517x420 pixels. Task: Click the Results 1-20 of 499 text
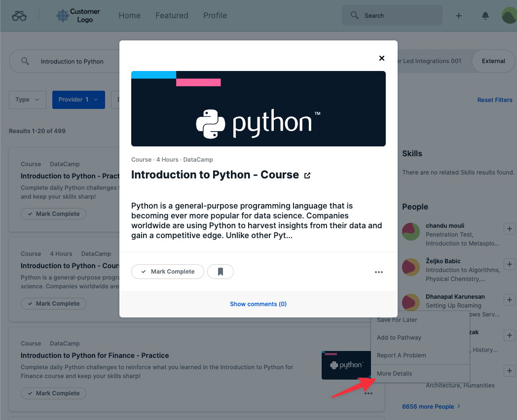37,131
